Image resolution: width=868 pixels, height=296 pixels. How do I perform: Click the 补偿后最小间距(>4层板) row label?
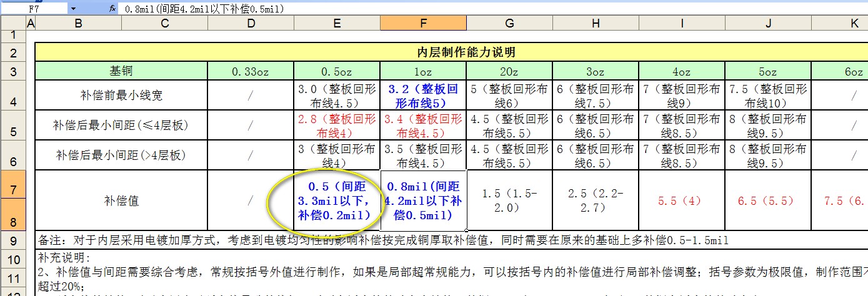click(122, 155)
